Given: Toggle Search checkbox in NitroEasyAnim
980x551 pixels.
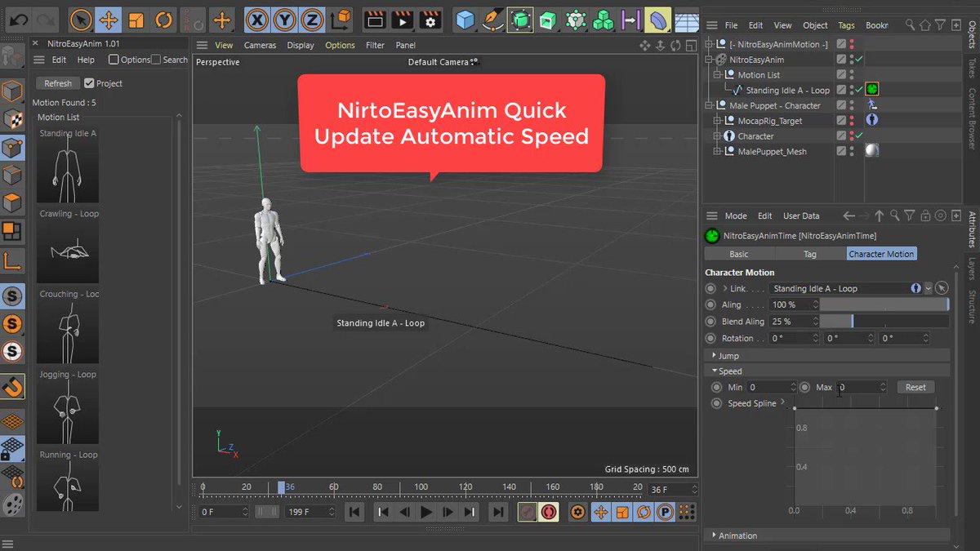Looking at the screenshot, I should 156,60.
